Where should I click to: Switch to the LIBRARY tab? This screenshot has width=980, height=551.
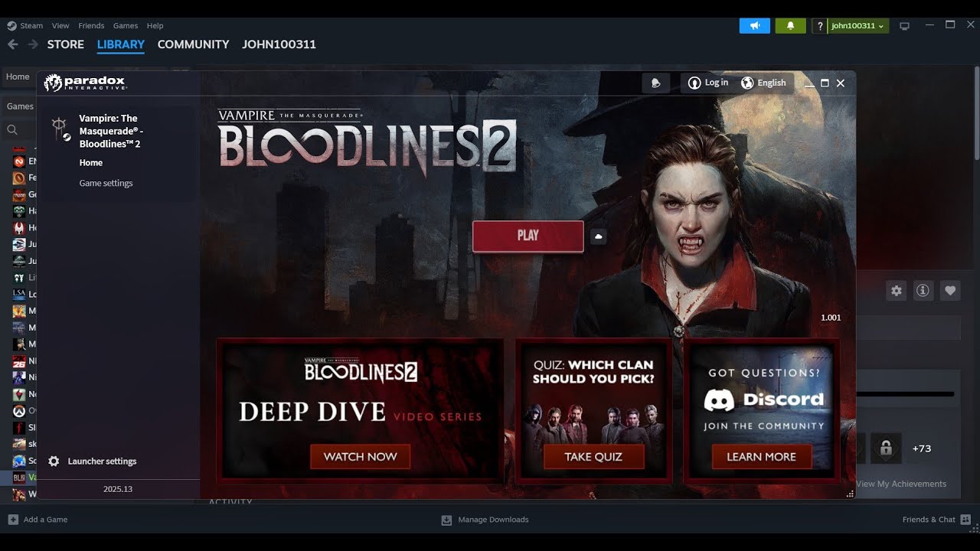(121, 44)
